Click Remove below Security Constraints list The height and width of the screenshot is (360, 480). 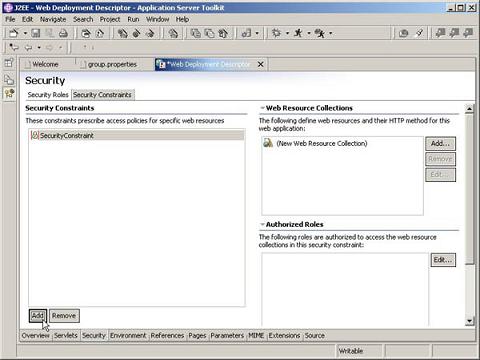64,316
